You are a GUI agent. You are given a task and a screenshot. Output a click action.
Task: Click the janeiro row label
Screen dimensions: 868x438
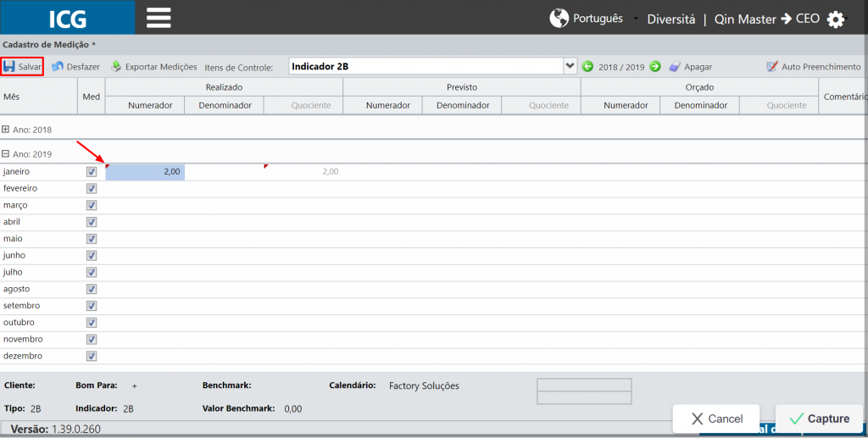point(17,171)
